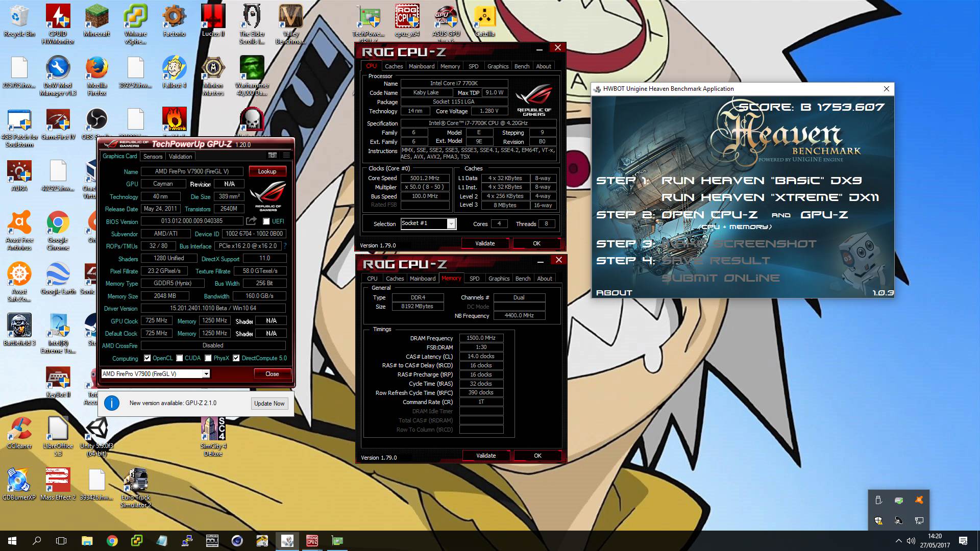
Task: Switch to Validation tab in GPU-Z
Action: tap(180, 157)
